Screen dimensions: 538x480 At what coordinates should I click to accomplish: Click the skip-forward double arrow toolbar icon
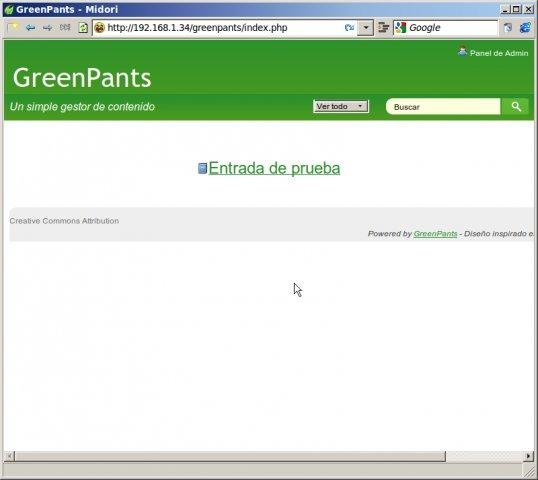click(x=65, y=27)
